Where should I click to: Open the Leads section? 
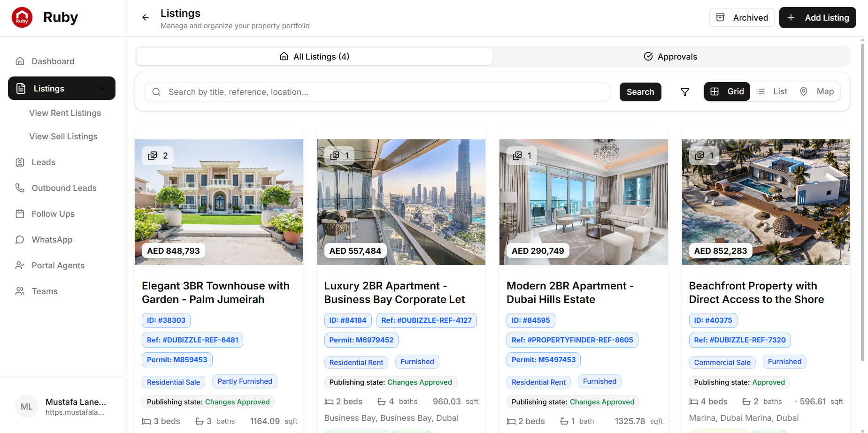click(x=43, y=162)
